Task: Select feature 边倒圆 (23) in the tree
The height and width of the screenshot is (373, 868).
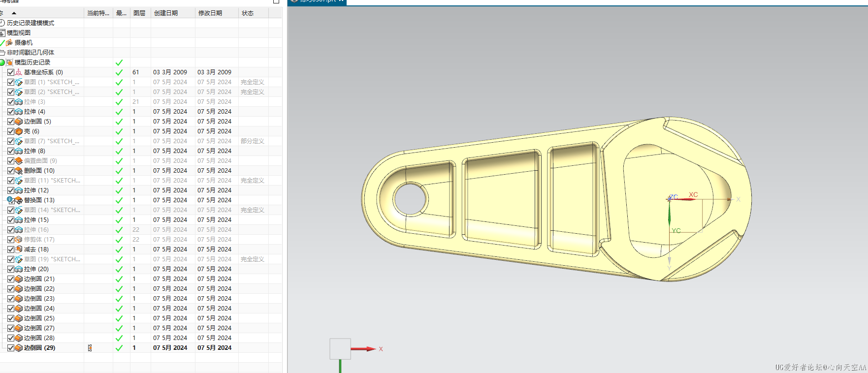Action: pyautogui.click(x=39, y=299)
